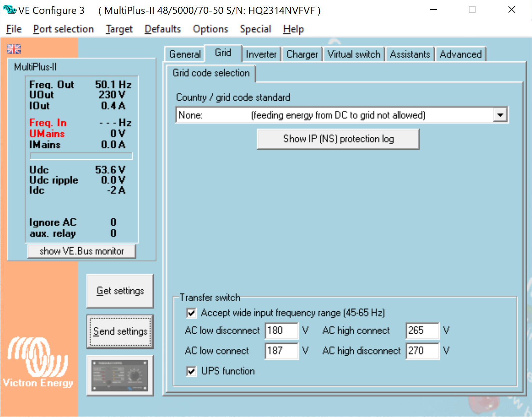Select the Grid tab
532x417 pixels.
pyautogui.click(x=223, y=53)
